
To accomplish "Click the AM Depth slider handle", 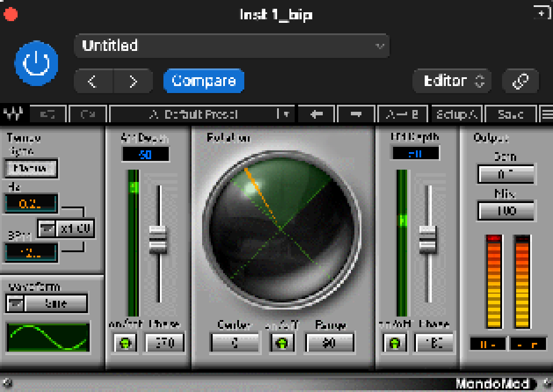I will tap(158, 239).
